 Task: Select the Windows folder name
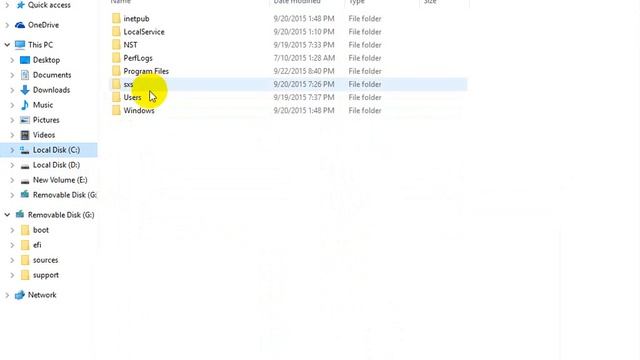tap(139, 110)
